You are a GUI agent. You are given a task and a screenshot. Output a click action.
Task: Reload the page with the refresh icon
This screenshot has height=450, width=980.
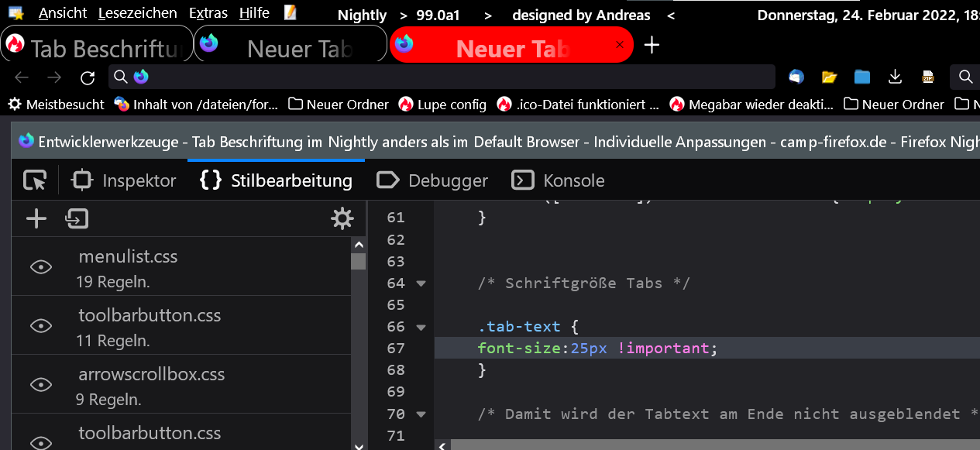coord(88,77)
